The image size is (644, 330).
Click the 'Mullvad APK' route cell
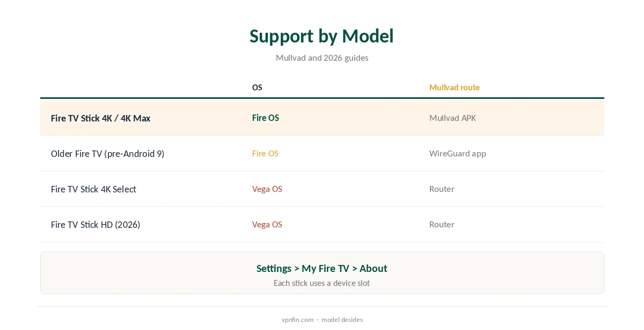pyautogui.click(x=452, y=118)
